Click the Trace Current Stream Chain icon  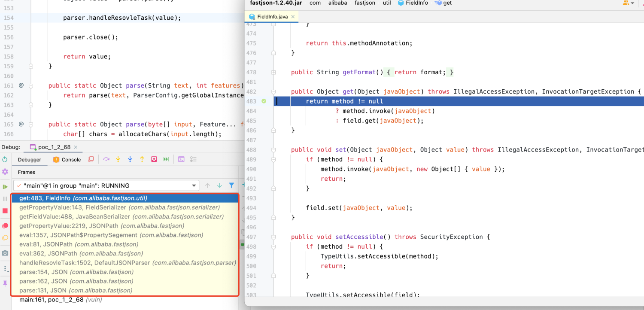coord(193,159)
